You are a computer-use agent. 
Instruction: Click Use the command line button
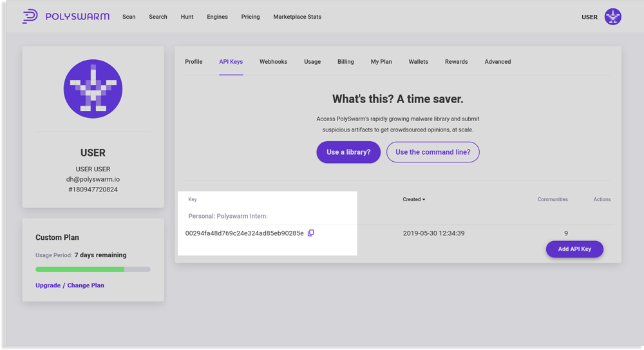pos(433,152)
